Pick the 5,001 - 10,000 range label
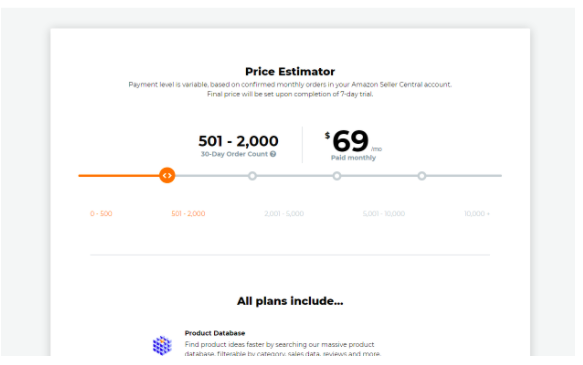 [384, 214]
